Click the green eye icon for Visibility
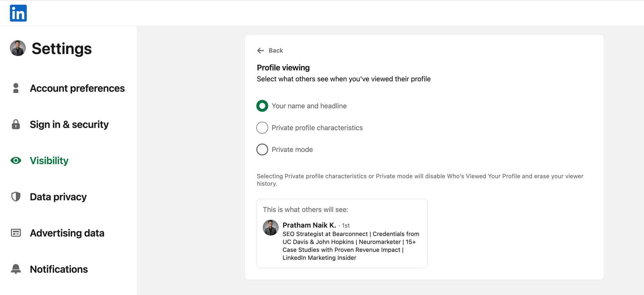 click(x=16, y=160)
